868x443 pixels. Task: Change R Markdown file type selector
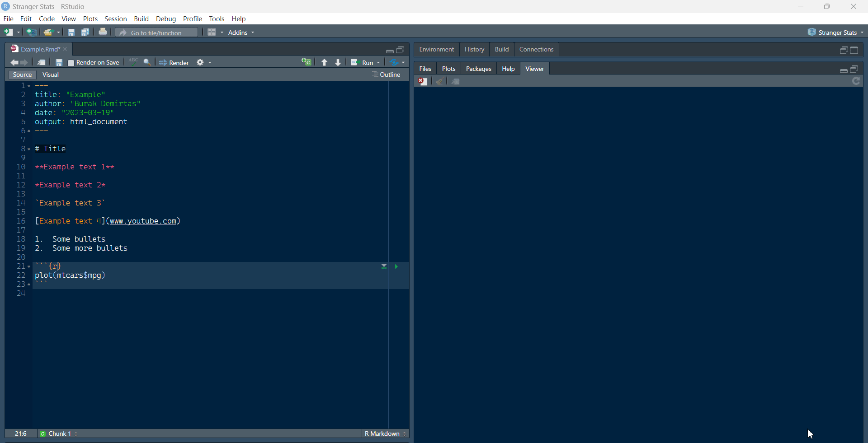pos(386,434)
